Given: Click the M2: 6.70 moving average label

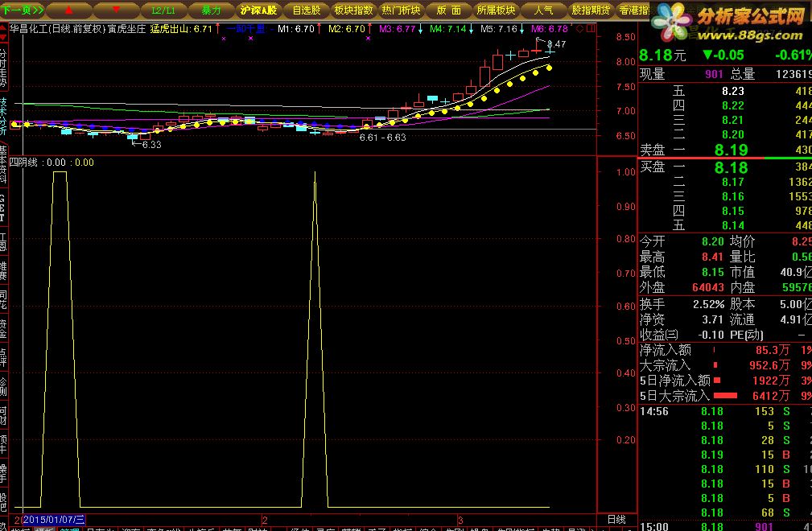Looking at the screenshot, I should coord(346,29).
